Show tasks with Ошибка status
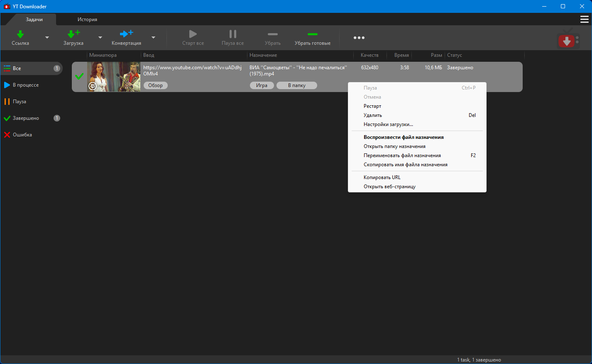 [22, 135]
